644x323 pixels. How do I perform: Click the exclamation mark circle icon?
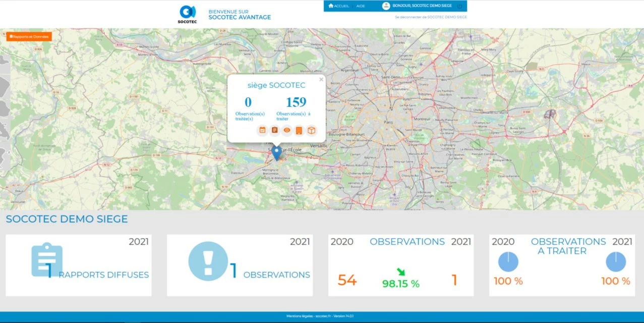(x=208, y=261)
